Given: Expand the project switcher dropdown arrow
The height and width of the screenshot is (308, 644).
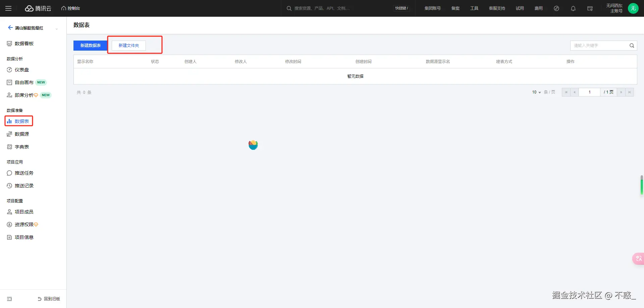Looking at the screenshot, I should [x=57, y=28].
